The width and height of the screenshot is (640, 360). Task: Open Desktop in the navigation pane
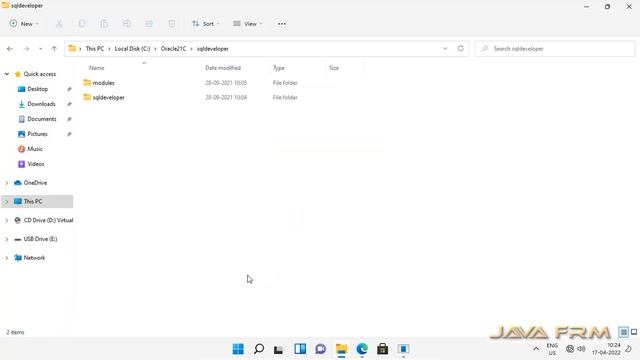pyautogui.click(x=38, y=89)
